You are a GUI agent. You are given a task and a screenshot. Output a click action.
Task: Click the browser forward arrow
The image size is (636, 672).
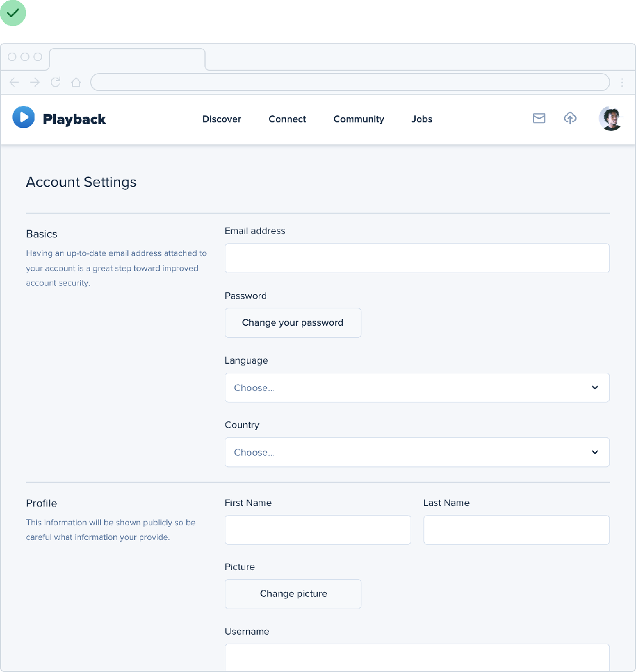pos(35,82)
